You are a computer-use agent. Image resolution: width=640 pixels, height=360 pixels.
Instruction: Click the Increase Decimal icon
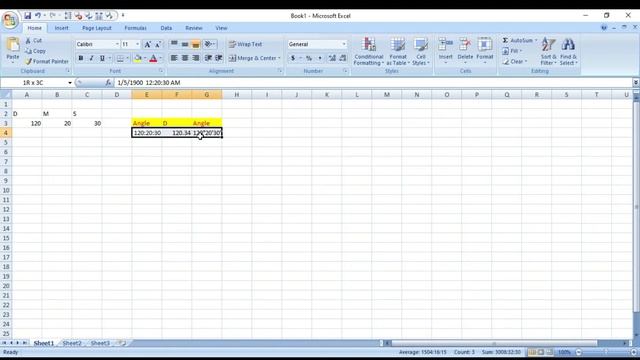[x=332, y=58]
